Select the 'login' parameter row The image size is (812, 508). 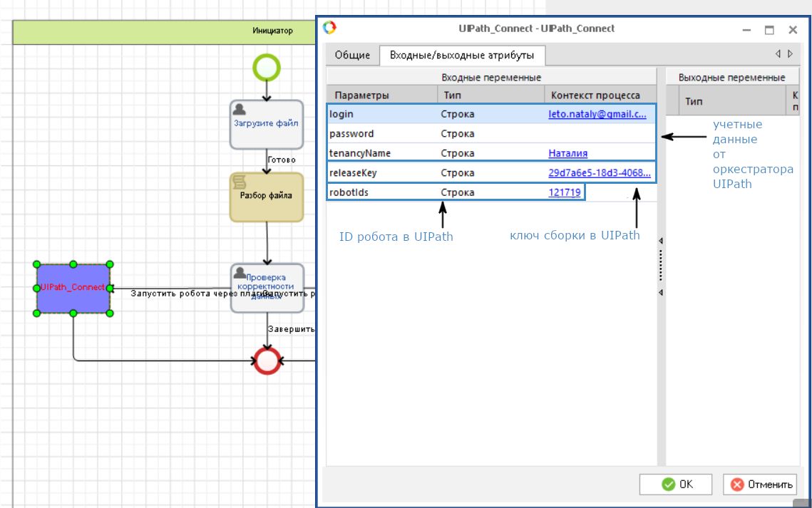point(491,114)
